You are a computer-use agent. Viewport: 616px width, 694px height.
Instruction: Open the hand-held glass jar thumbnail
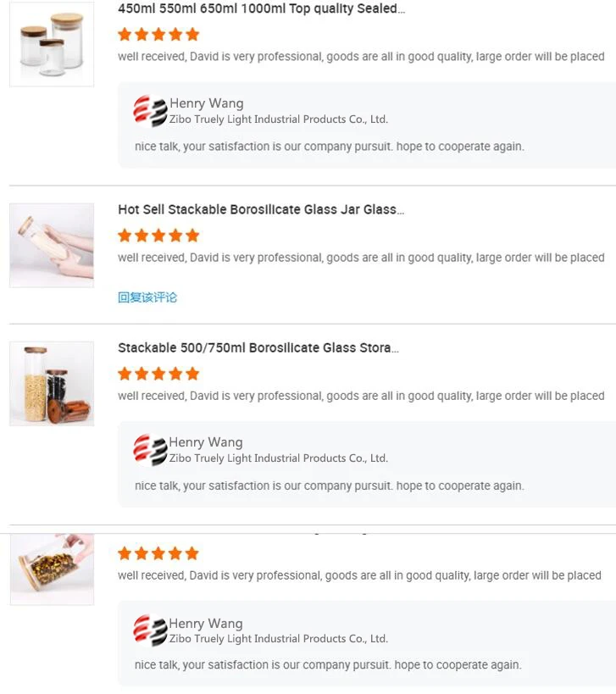tap(52, 245)
